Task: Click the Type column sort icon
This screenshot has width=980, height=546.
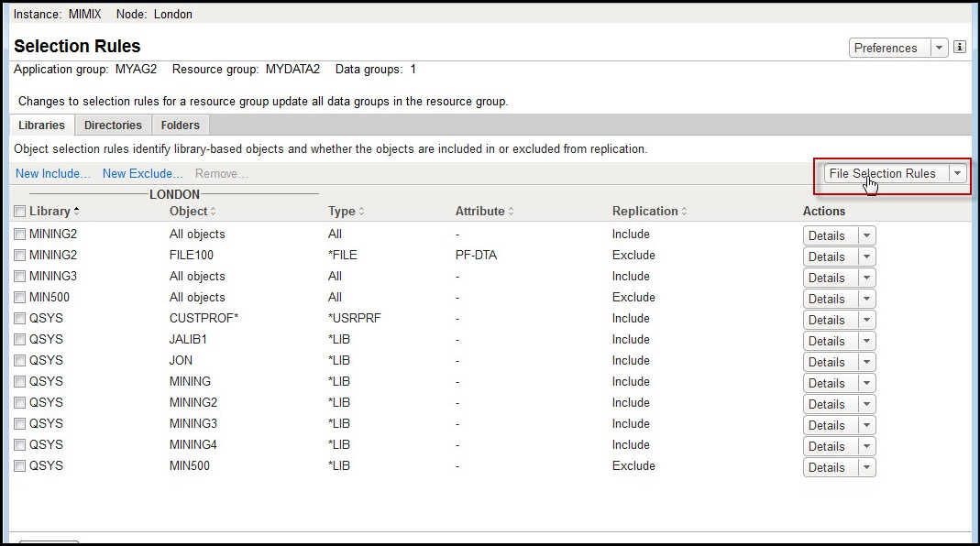Action: pyautogui.click(x=361, y=212)
